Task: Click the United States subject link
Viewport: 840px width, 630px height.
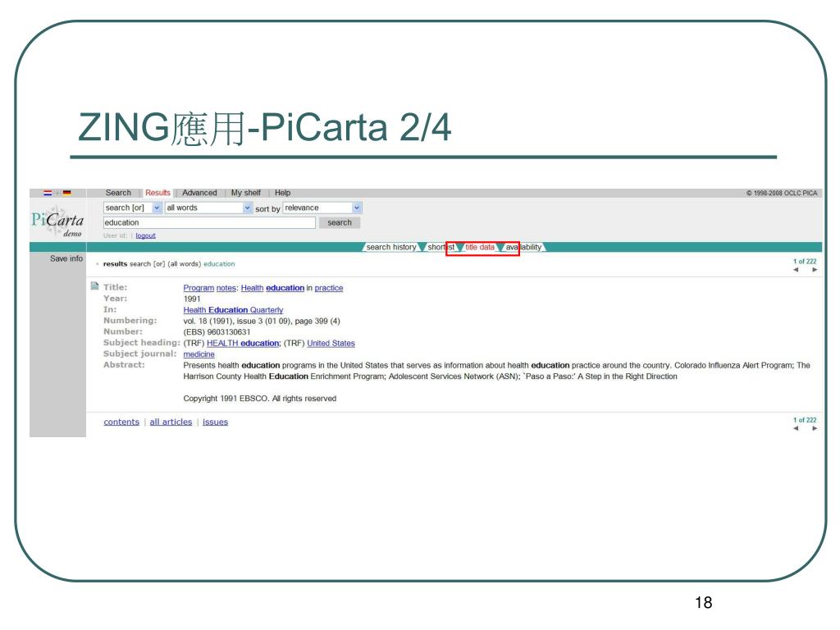Action: [331, 343]
